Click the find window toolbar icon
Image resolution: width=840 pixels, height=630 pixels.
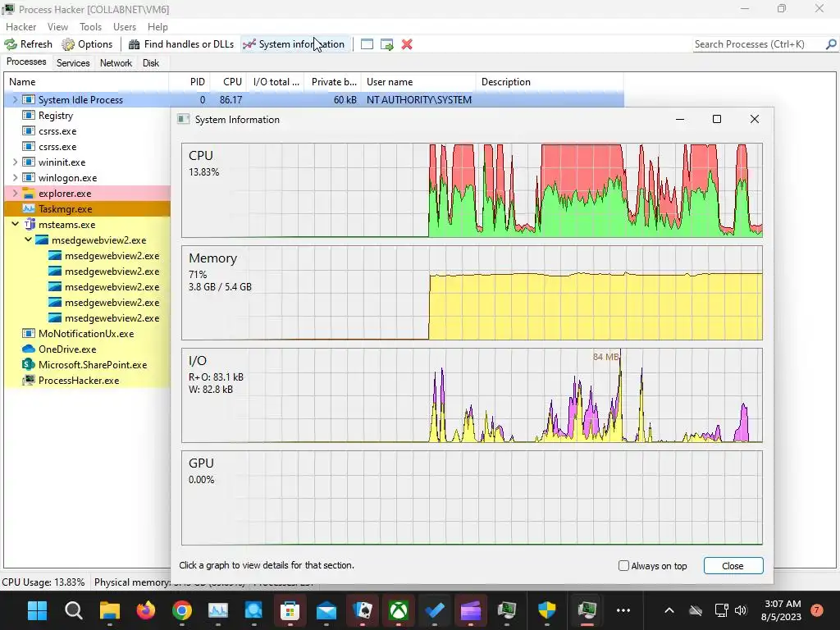click(367, 44)
